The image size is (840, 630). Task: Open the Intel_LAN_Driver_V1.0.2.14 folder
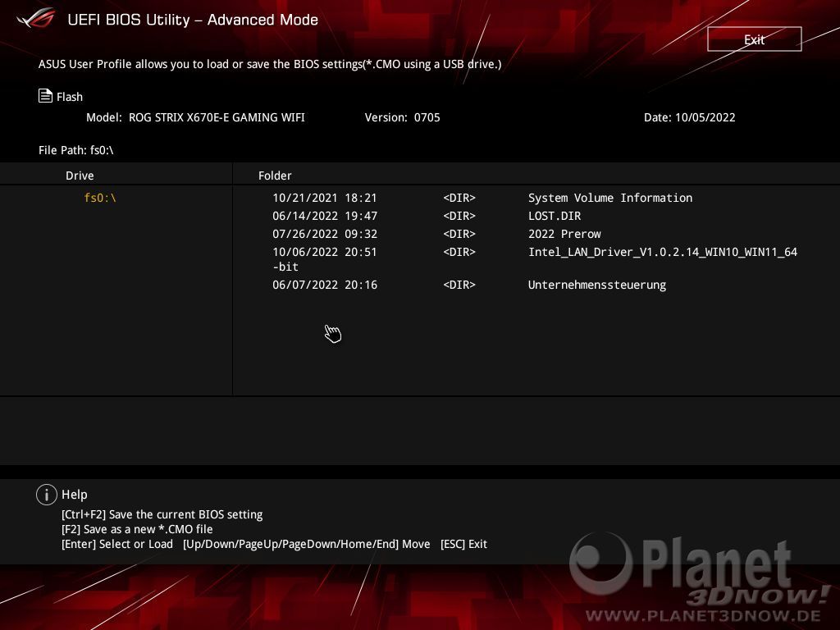coord(663,253)
